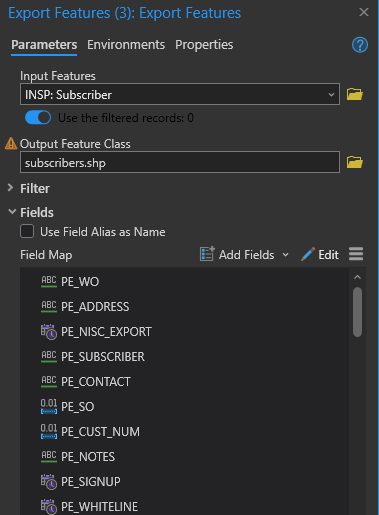Click the warning icon beside Output Feature Class
This screenshot has height=515, width=379.
coord(11,144)
